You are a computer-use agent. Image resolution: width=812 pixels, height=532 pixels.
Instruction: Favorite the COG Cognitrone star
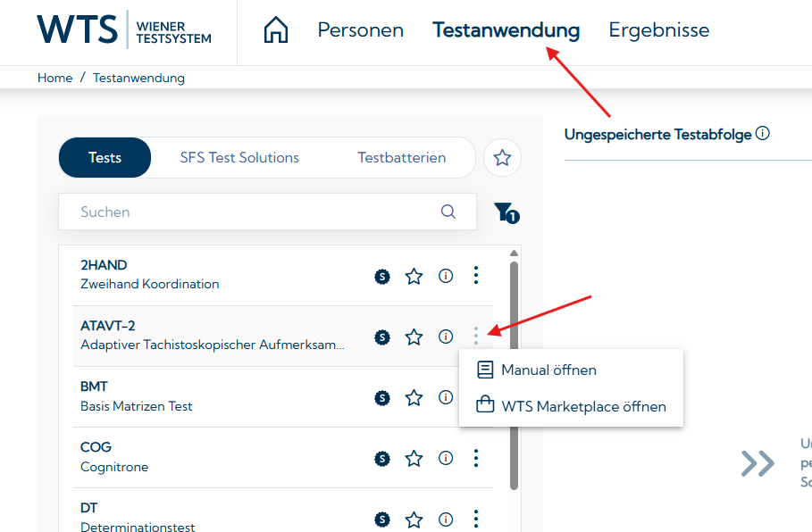(x=414, y=458)
